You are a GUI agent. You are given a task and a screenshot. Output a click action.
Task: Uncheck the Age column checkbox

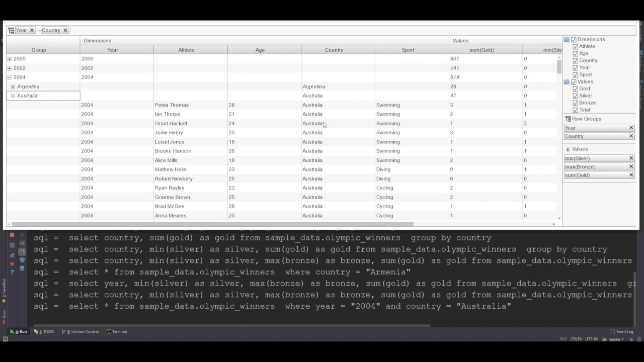point(576,53)
